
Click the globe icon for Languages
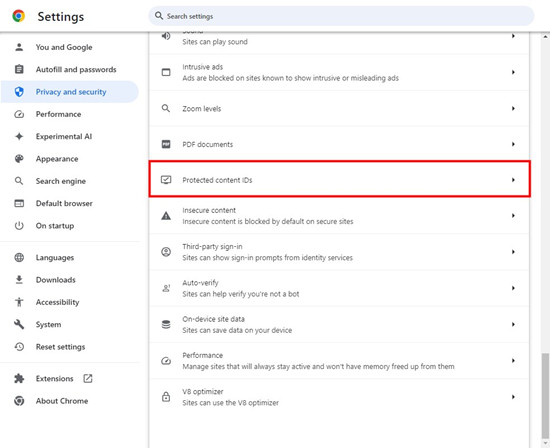click(x=19, y=258)
